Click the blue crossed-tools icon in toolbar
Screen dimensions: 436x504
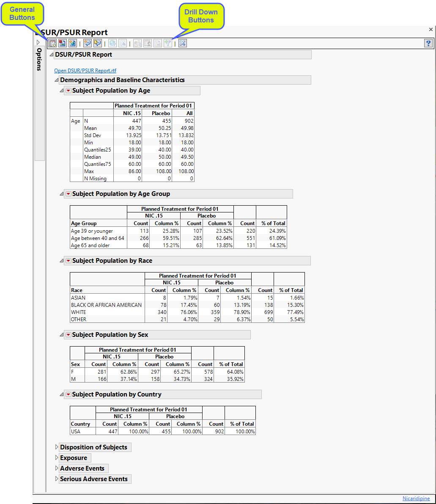(x=183, y=43)
